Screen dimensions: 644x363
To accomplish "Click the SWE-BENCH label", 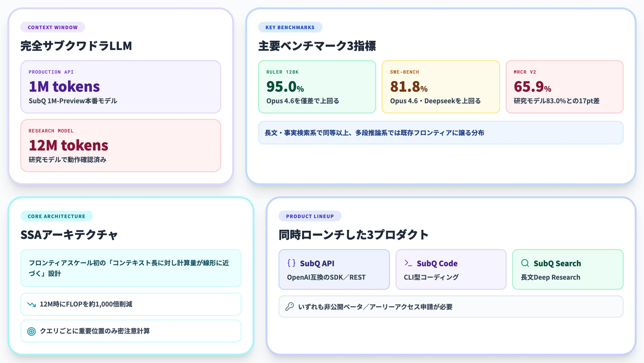I will (405, 72).
